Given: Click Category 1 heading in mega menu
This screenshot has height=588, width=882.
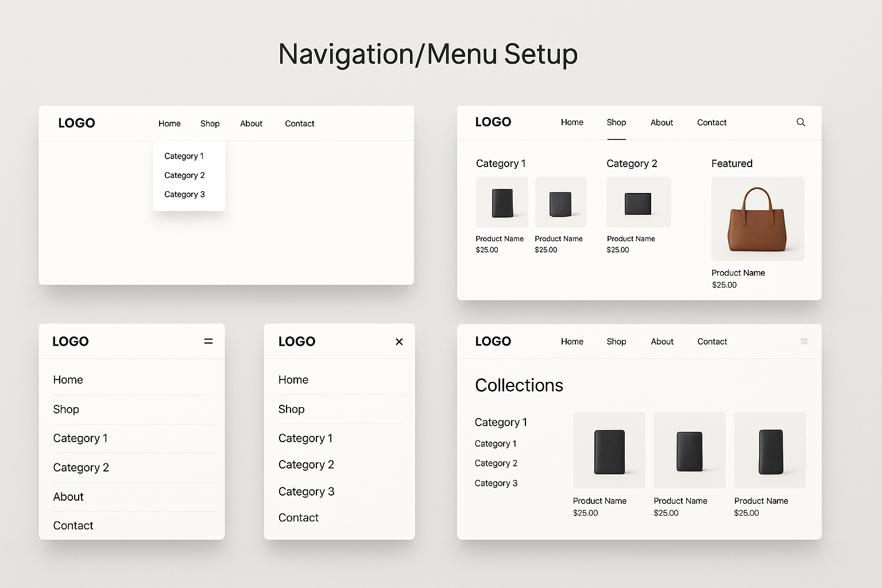Looking at the screenshot, I should pyautogui.click(x=501, y=164).
